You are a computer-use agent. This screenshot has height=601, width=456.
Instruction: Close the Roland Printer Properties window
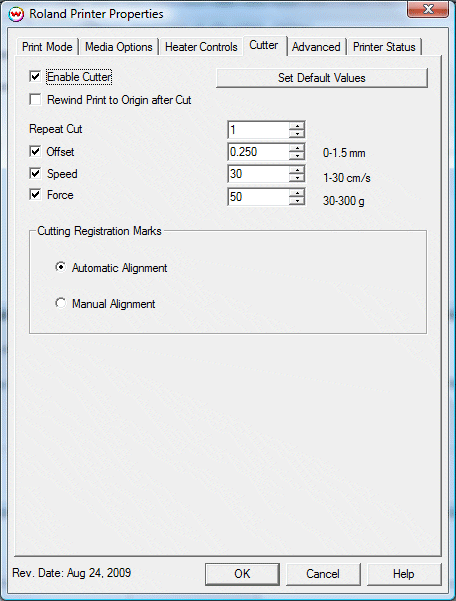[x=428, y=9]
